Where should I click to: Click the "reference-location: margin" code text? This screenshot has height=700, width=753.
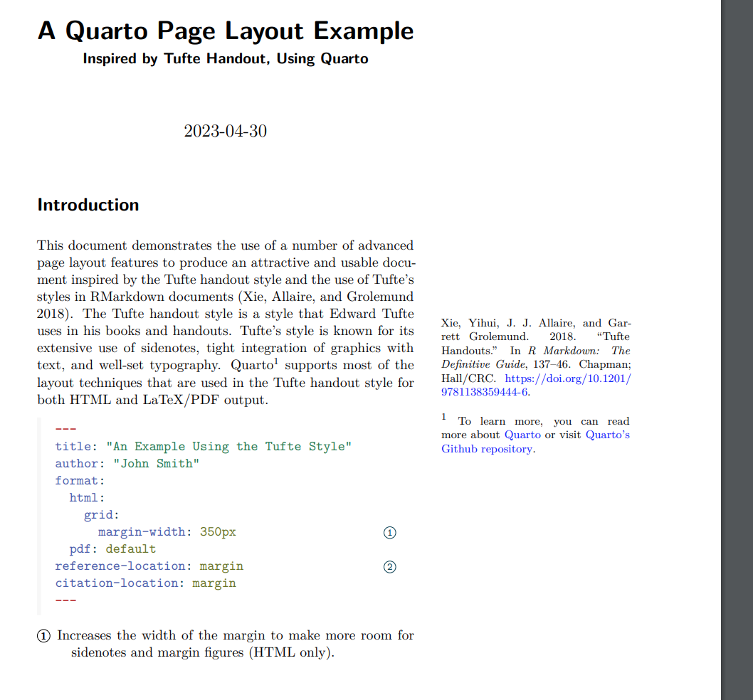point(149,566)
